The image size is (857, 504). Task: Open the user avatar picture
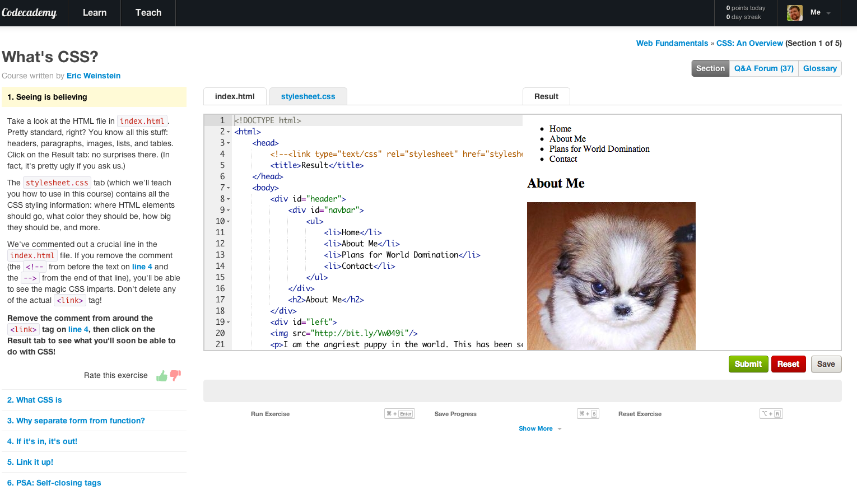[794, 12]
